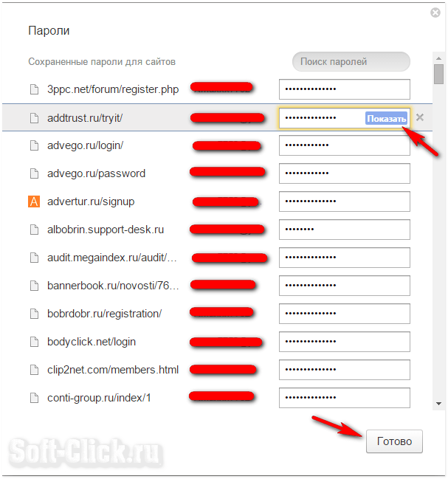
Task: Click the page icon beside advego.ru/login/
Action: [x=34, y=145]
